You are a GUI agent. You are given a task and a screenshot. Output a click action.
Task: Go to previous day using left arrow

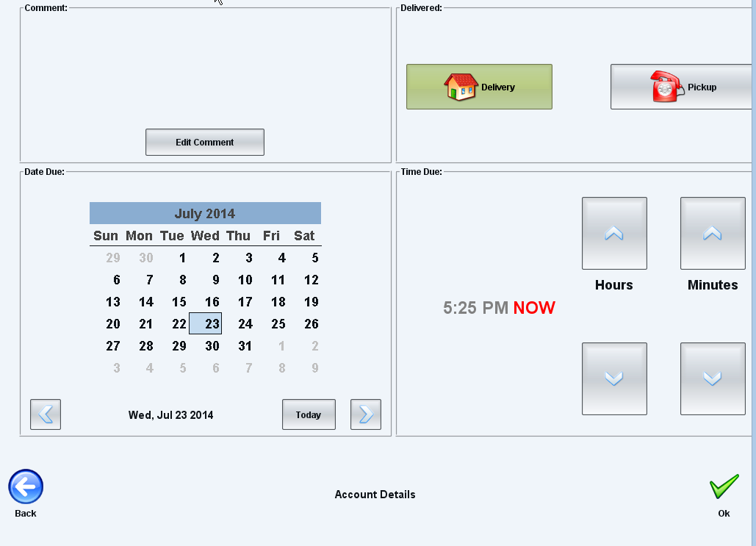[46, 414]
